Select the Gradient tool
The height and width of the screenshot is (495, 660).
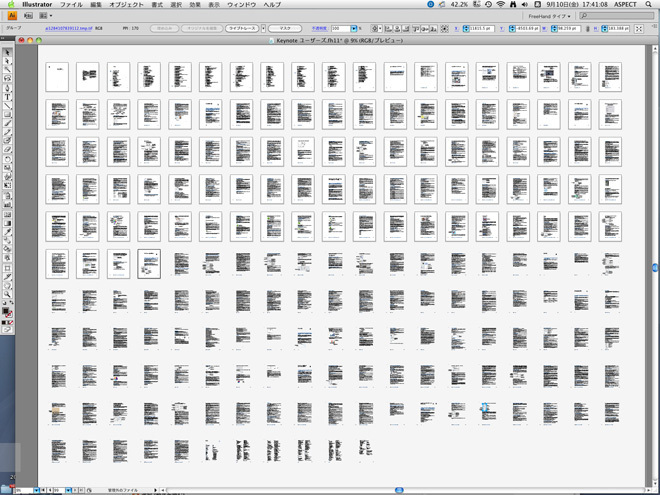7,223
